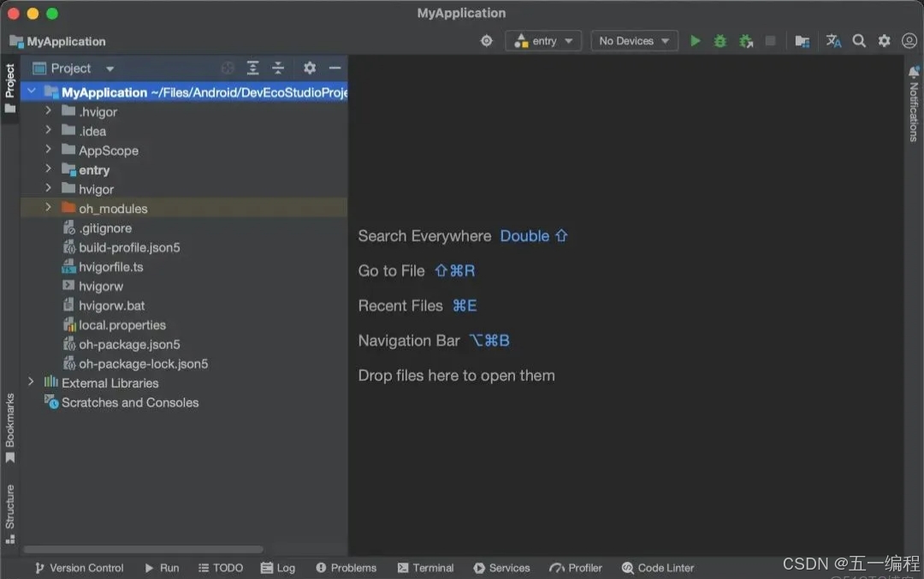The height and width of the screenshot is (579, 924).
Task: Open the Log tab
Action: click(277, 568)
